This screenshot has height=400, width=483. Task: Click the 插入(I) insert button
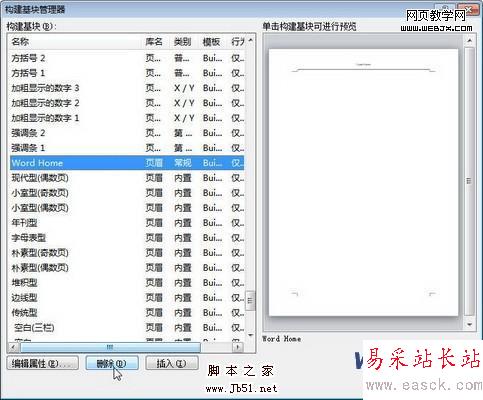click(x=172, y=363)
